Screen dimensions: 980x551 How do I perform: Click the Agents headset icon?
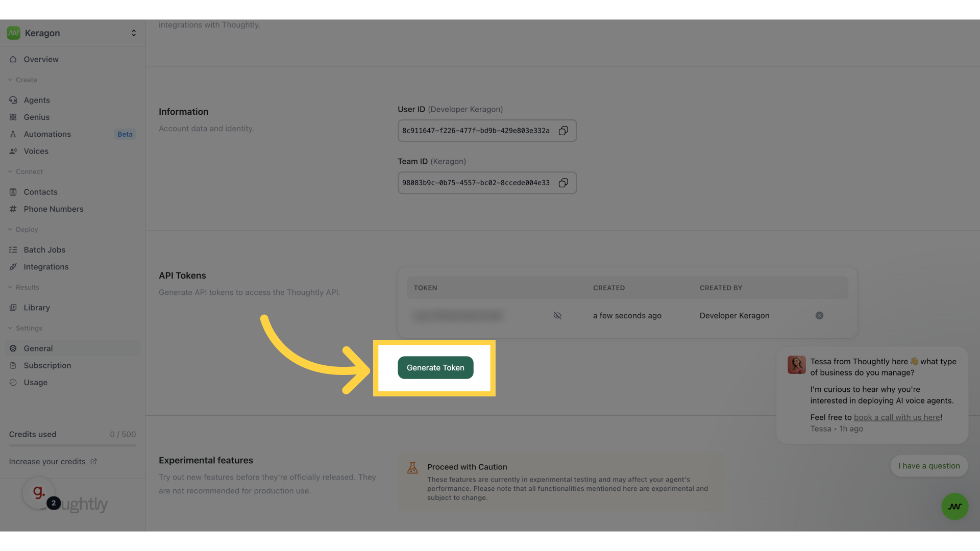click(13, 100)
